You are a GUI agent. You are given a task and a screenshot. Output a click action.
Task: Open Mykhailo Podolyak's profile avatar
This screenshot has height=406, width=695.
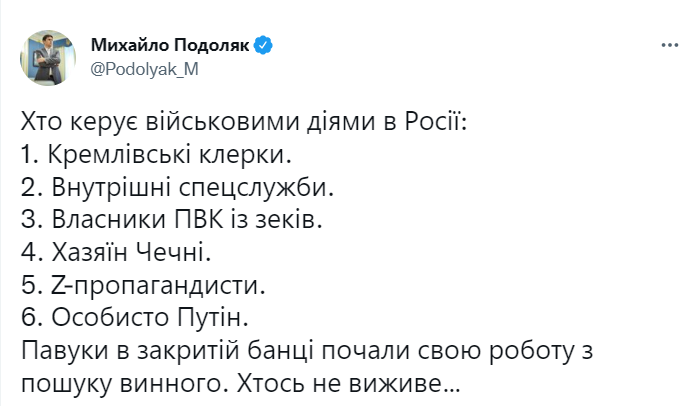[48, 58]
